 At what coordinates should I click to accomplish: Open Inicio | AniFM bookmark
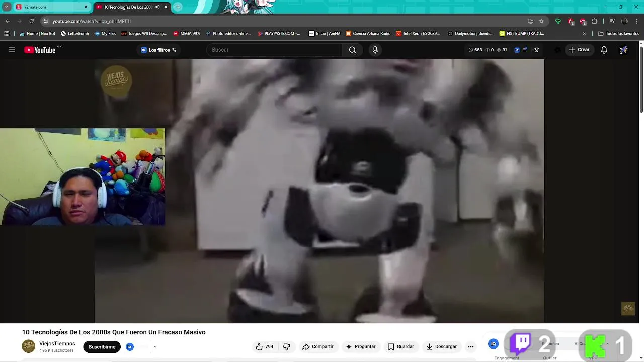click(325, 34)
